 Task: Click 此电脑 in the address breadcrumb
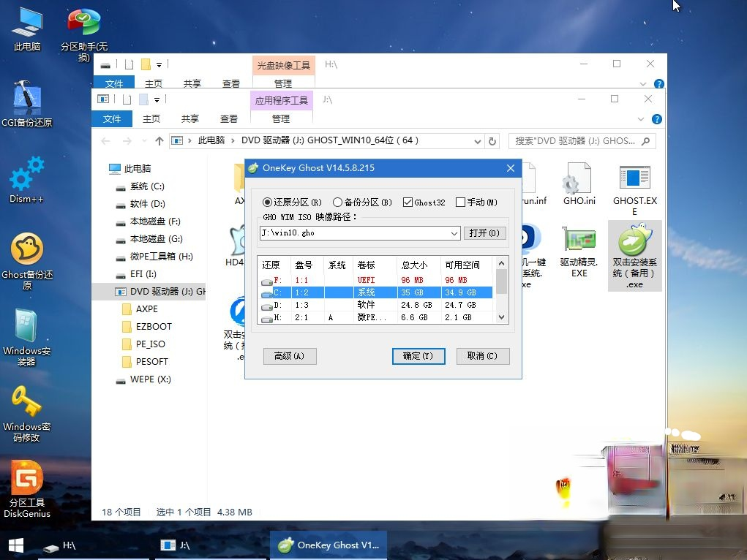coord(211,140)
